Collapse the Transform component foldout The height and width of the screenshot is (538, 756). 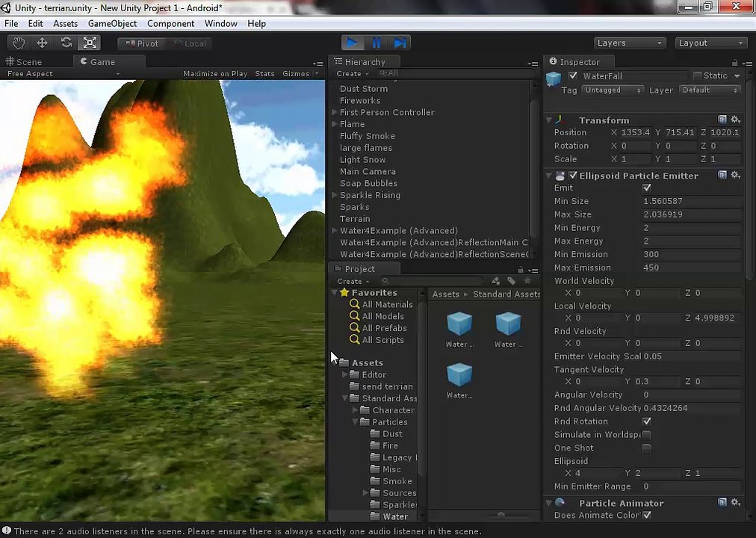click(x=549, y=120)
